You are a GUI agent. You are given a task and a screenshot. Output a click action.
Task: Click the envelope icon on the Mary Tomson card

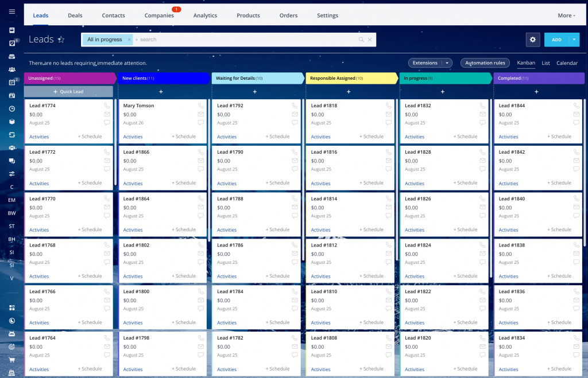[x=201, y=114]
